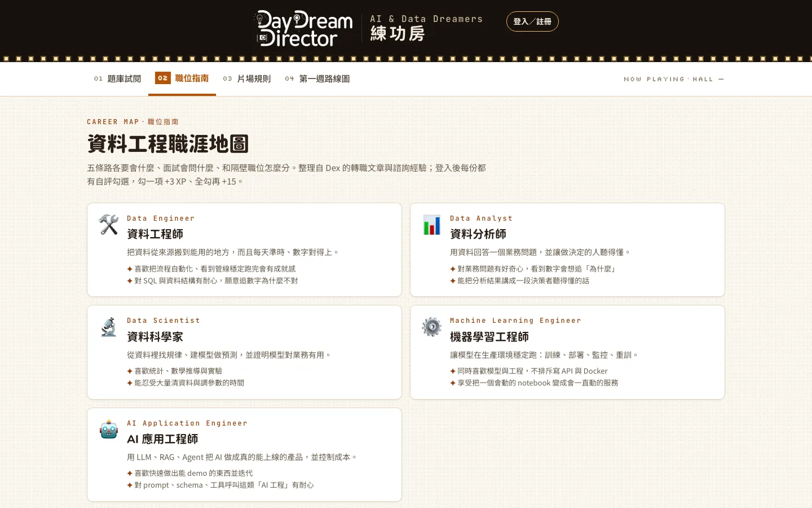The width and height of the screenshot is (812, 508).
Task: Click the DayDream Director logo
Action: pos(303,28)
